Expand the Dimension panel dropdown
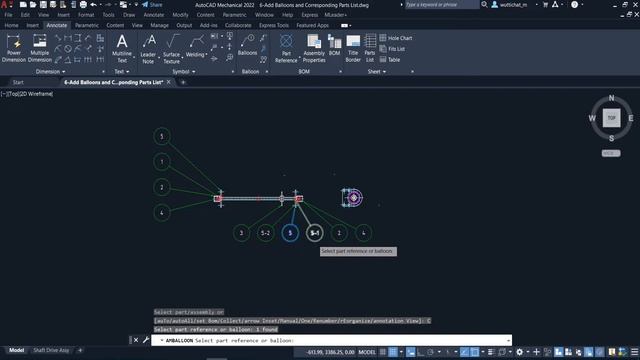Viewport: 640px width, 360px height. pos(50,71)
